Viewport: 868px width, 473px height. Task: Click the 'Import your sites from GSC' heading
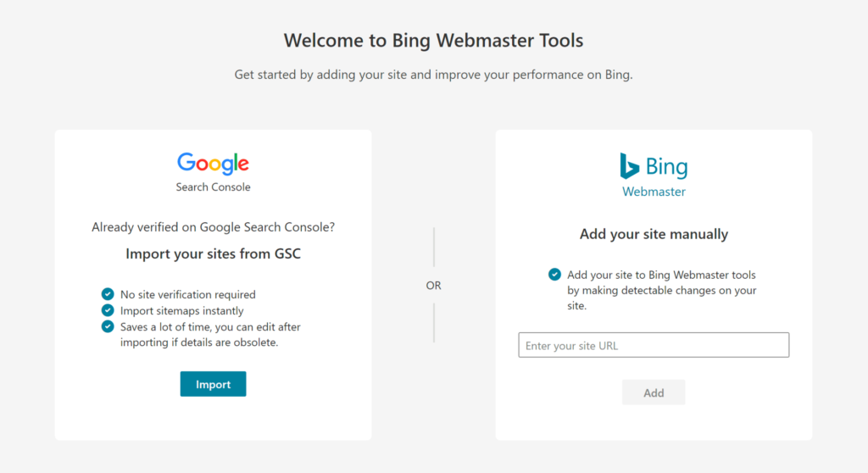tap(213, 253)
